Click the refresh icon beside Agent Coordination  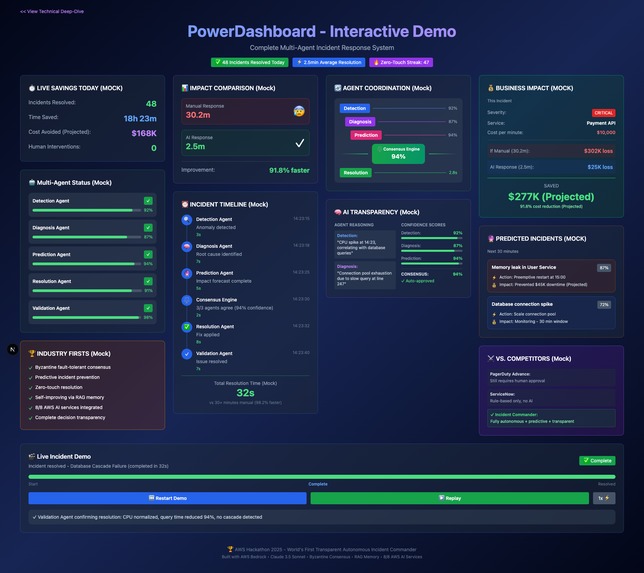coord(338,88)
